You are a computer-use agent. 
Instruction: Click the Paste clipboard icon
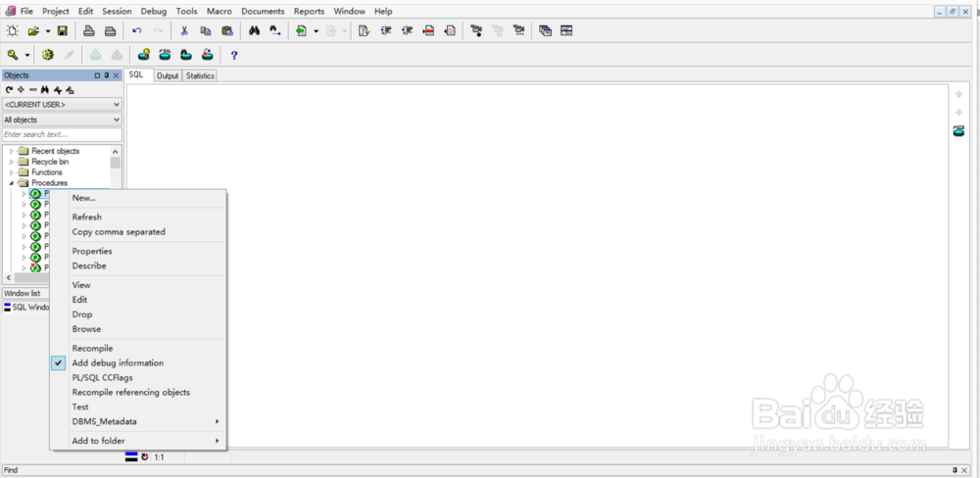click(x=227, y=30)
